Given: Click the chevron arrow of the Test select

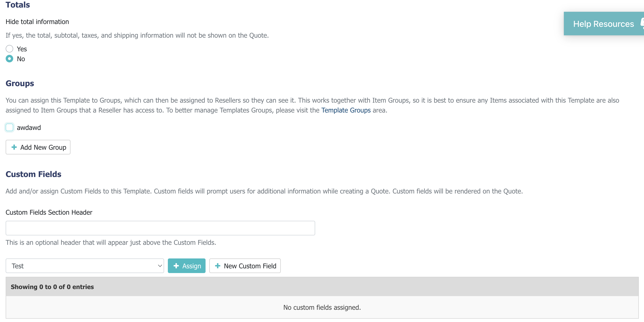Looking at the screenshot, I should [160, 266].
